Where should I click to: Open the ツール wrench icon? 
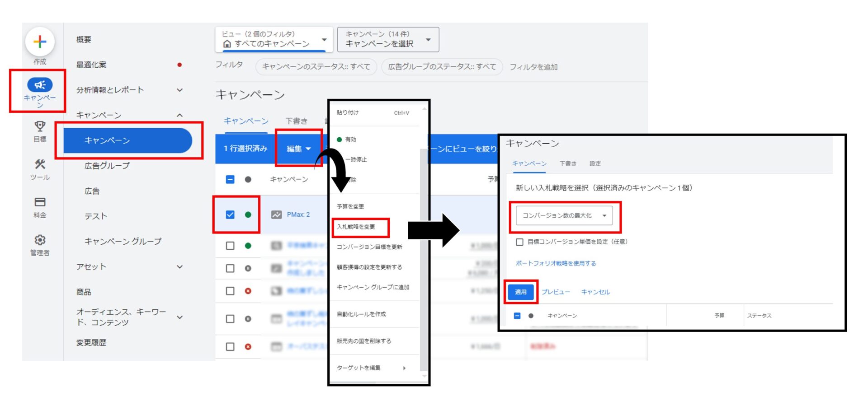pos(40,164)
